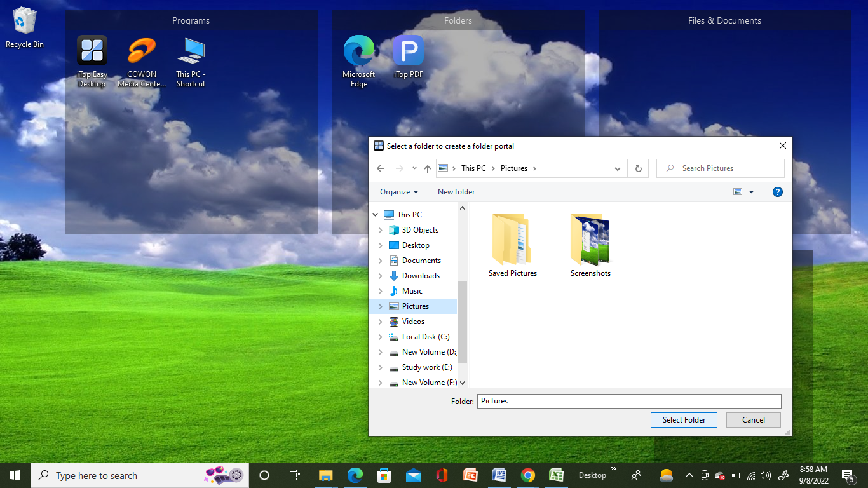Refresh the Pictures folder view

click(638, 168)
